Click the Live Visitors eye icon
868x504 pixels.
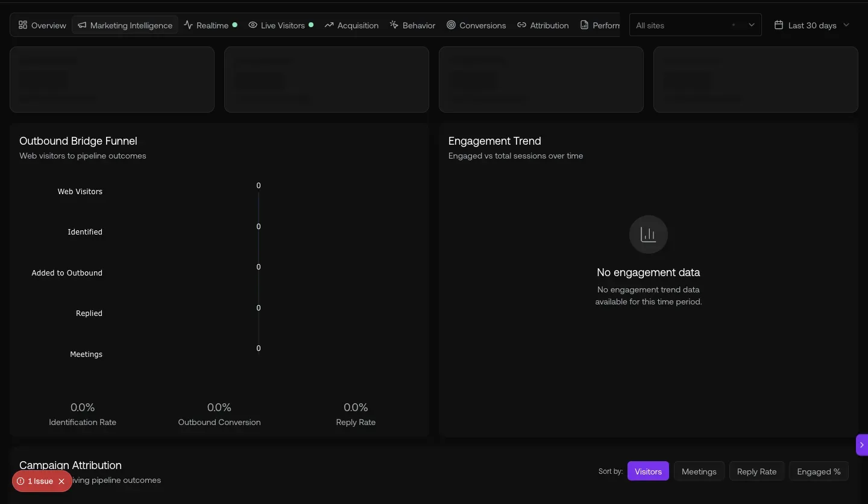click(x=253, y=25)
